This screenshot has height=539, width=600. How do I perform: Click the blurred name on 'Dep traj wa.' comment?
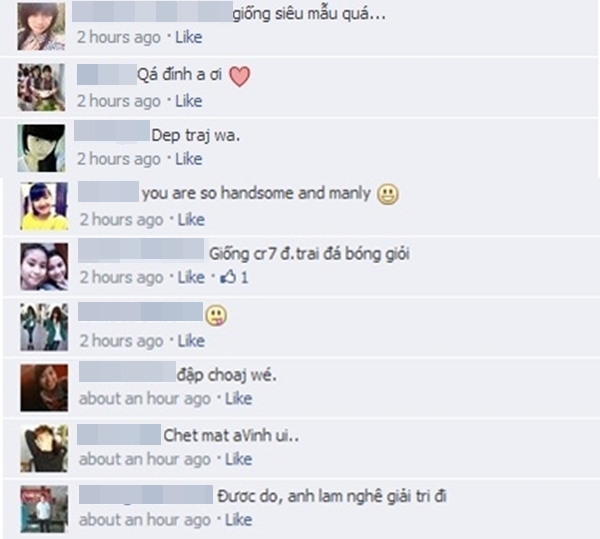[112, 131]
